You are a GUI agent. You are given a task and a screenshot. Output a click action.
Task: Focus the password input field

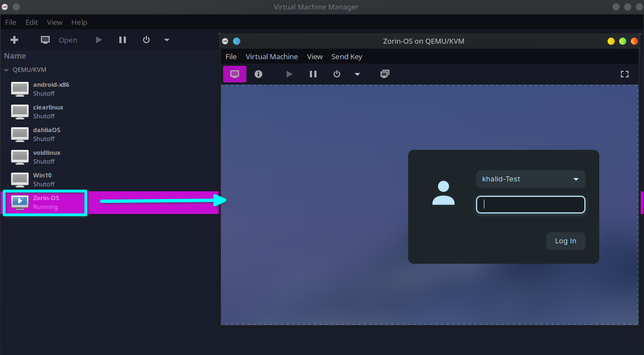[530, 205]
